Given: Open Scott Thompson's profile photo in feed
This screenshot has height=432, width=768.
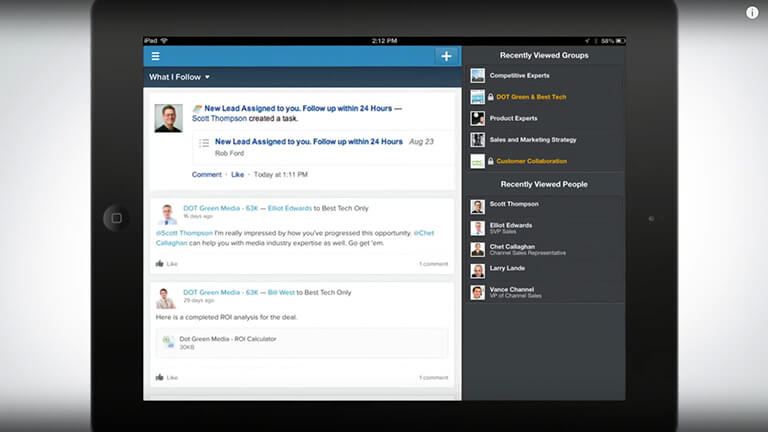Looking at the screenshot, I should [x=168, y=118].
